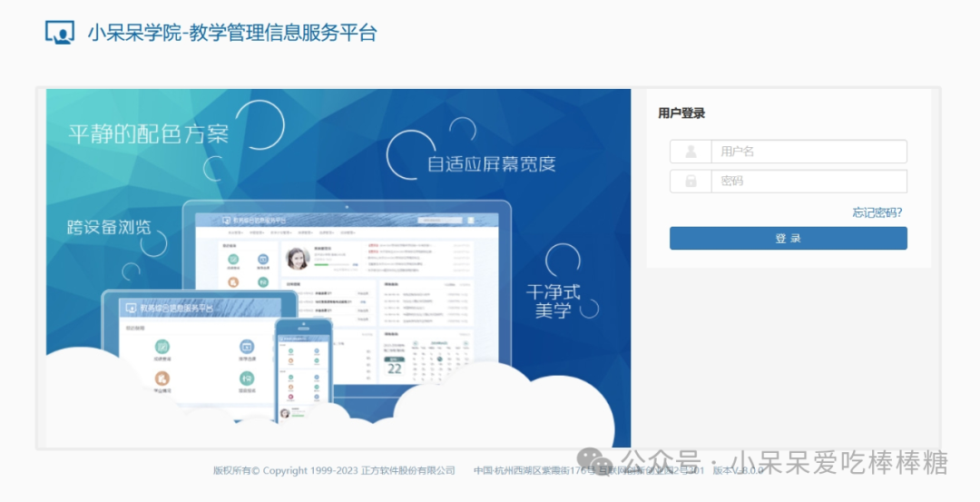Click the 版权所有© Copyright 1999-2023 正方软件股份有限公司 footer text
This screenshot has width=980, height=502.
pyautogui.click(x=334, y=471)
